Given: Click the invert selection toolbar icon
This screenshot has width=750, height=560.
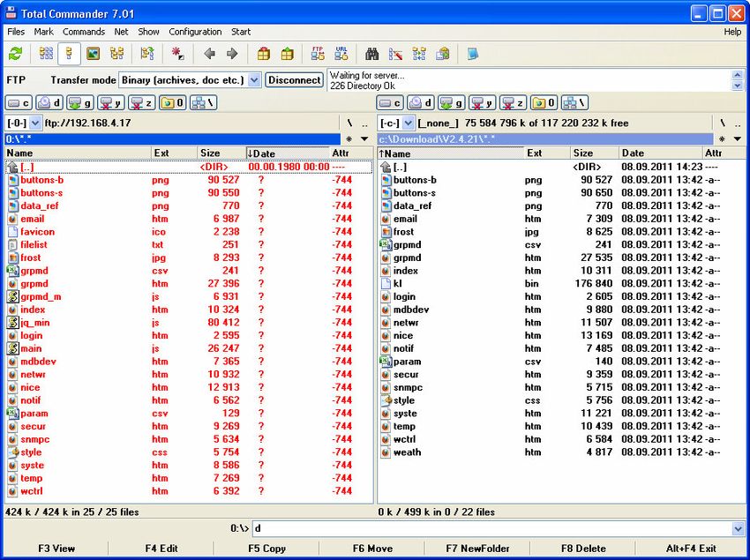Looking at the screenshot, I should (x=178, y=54).
